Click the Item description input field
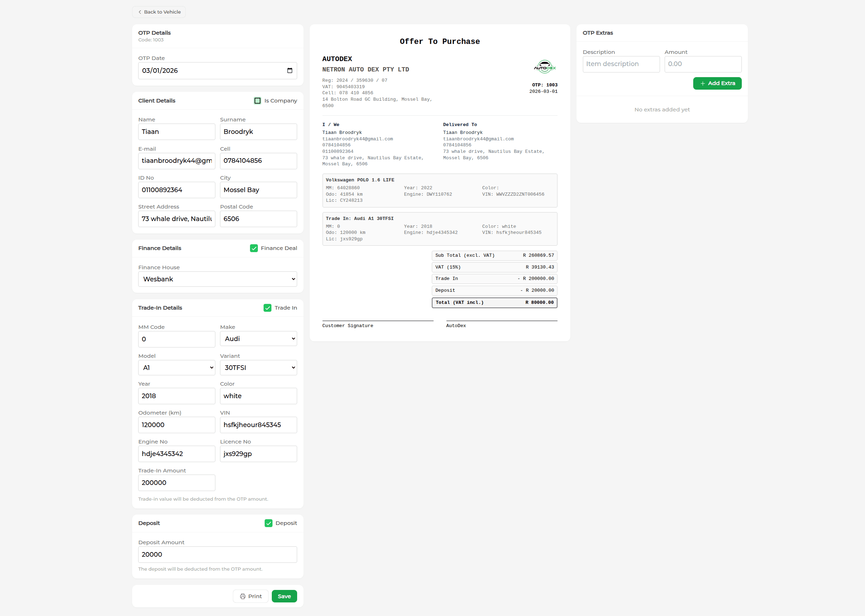This screenshot has width=865, height=616. click(x=621, y=64)
